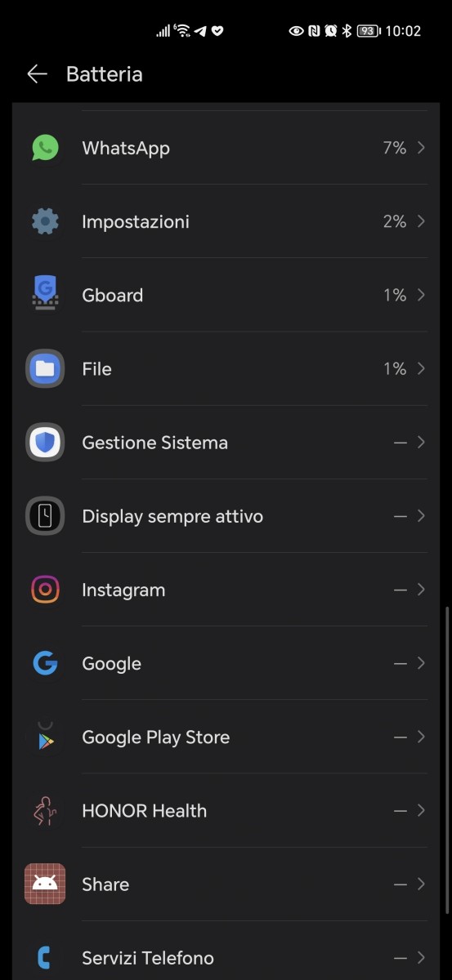Choose the Gestione Sistema shield icon
This screenshot has height=980, width=452.
point(45,442)
